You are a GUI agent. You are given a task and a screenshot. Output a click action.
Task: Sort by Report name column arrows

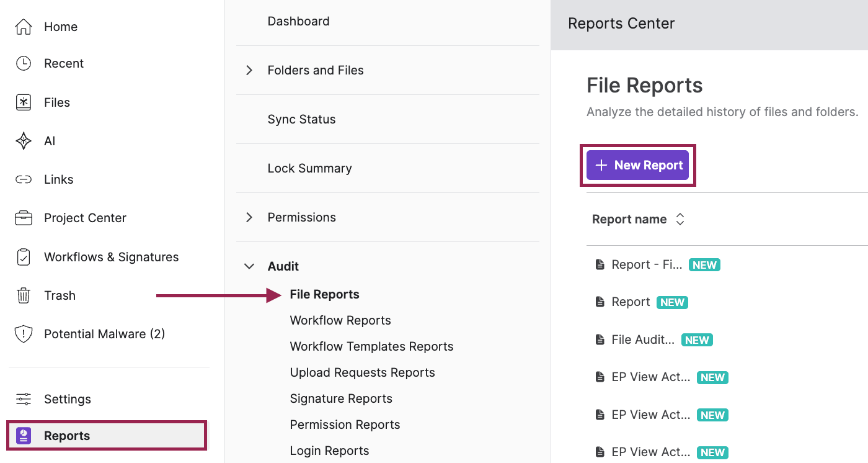tap(680, 219)
